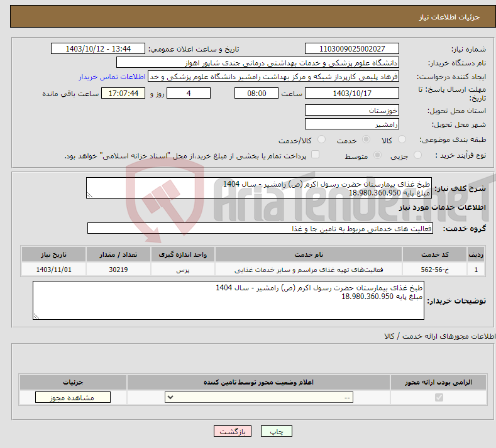Click the تعداد / مقدار column header
Image resolution: width=496 pixels, height=448 pixels.
(118, 254)
